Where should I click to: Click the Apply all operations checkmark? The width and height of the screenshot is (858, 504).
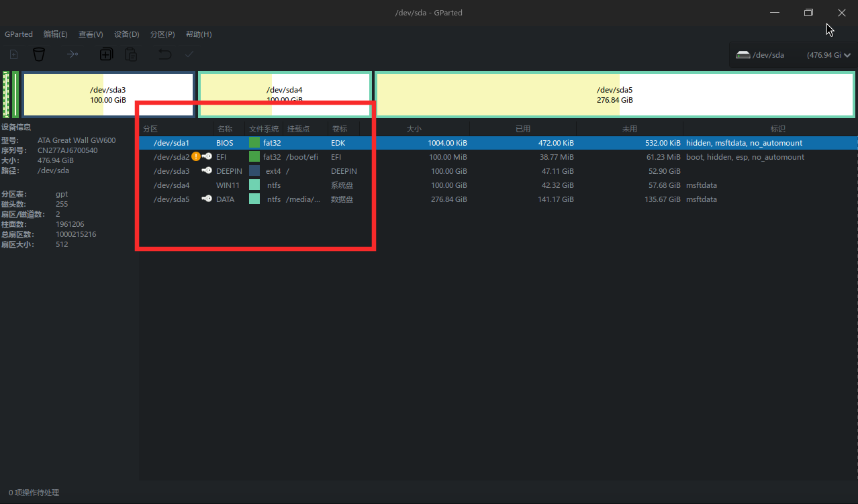point(189,54)
